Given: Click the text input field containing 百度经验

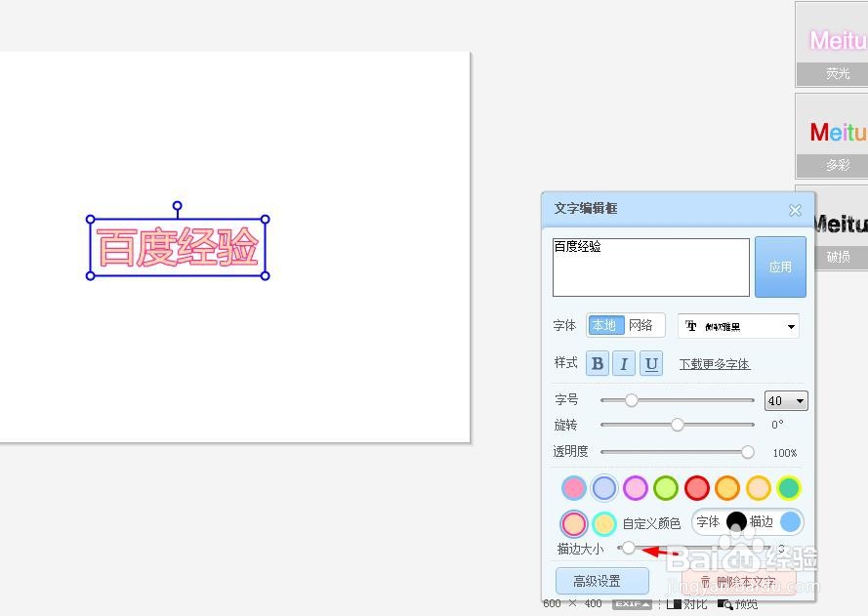Looking at the screenshot, I should (651, 267).
